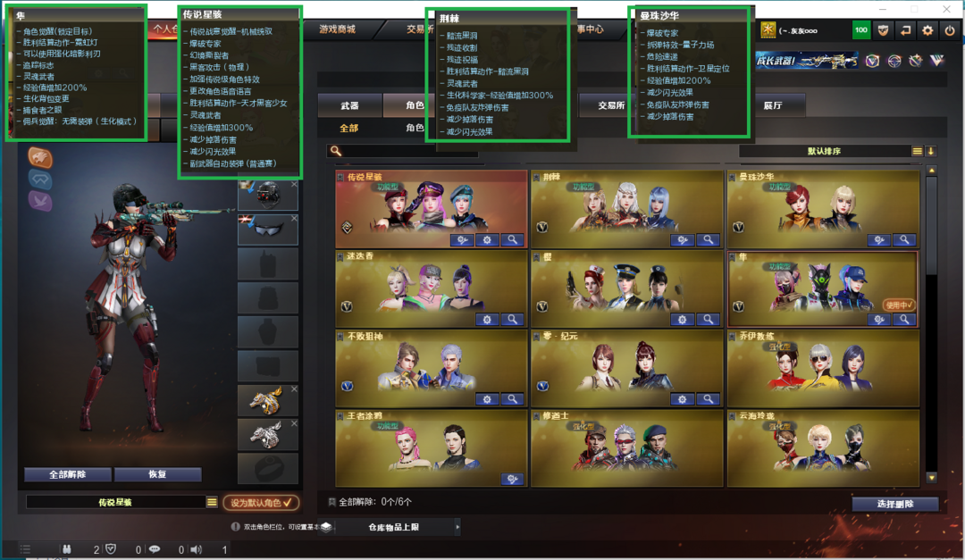Open the 传说星骸 character preset list
This screenshot has width=965, height=560.
point(212,502)
